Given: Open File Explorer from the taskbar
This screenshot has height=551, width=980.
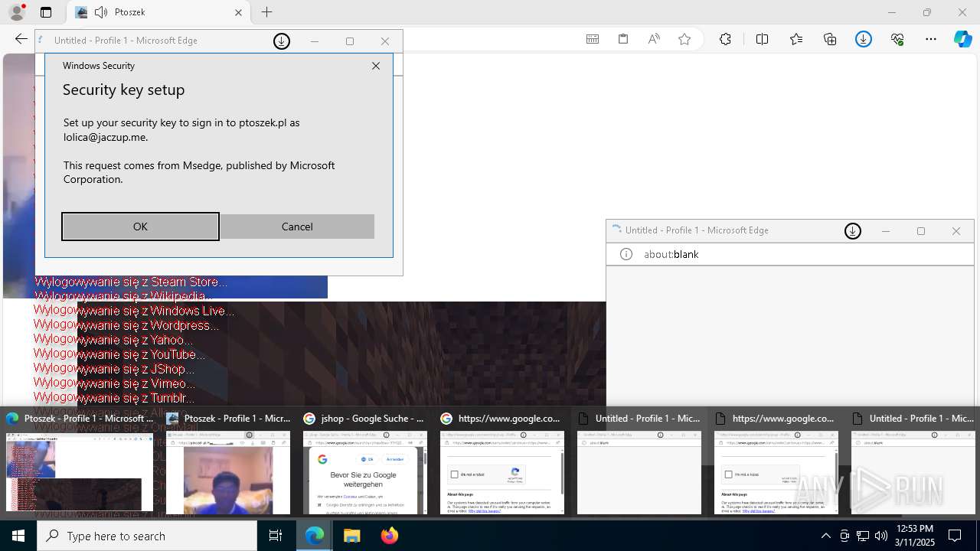Looking at the screenshot, I should coord(352,536).
